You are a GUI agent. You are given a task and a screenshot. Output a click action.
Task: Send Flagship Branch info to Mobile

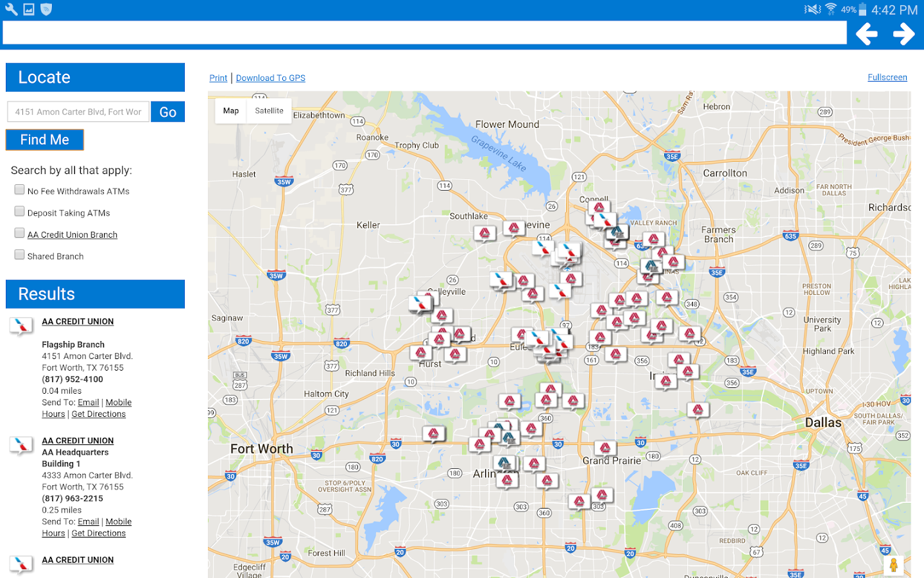119,403
